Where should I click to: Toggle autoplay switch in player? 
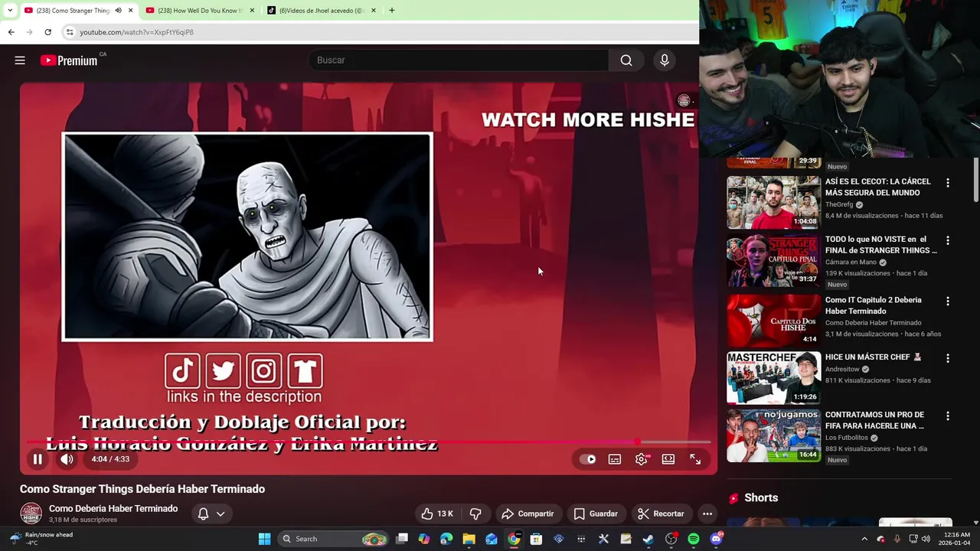click(587, 459)
